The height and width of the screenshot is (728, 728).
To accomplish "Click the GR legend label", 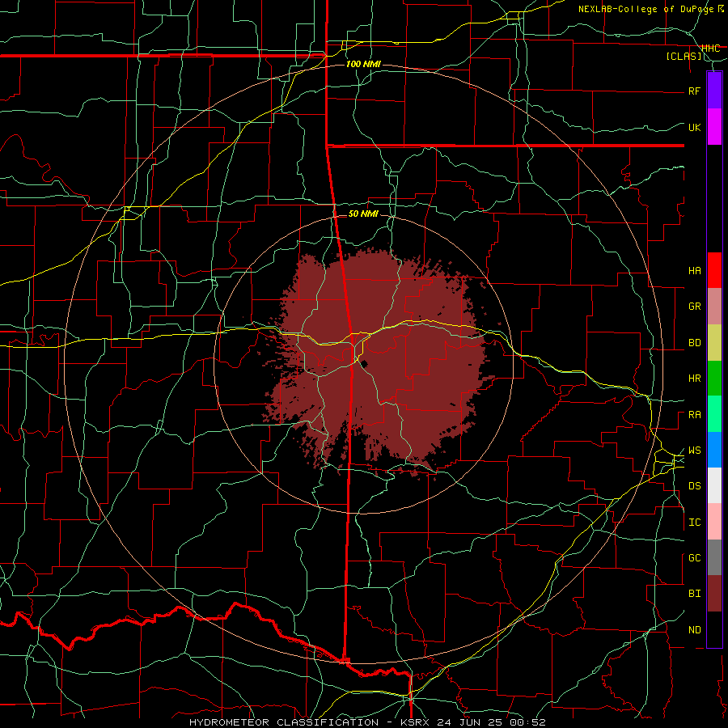I will coord(694,307).
